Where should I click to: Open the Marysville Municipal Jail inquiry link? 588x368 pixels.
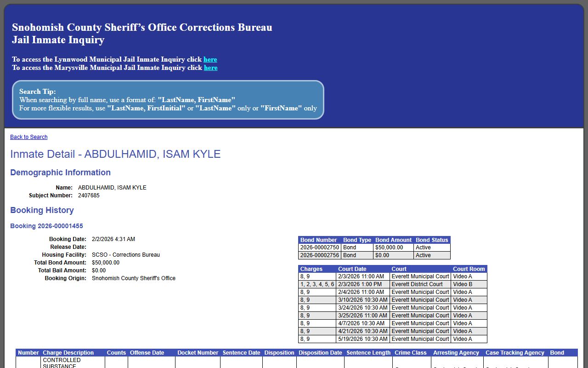click(211, 68)
